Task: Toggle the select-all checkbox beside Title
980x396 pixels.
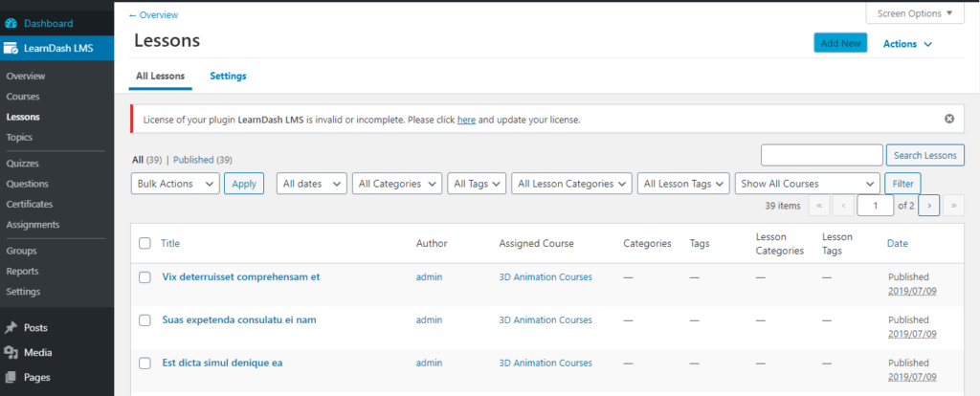Action: [x=145, y=243]
